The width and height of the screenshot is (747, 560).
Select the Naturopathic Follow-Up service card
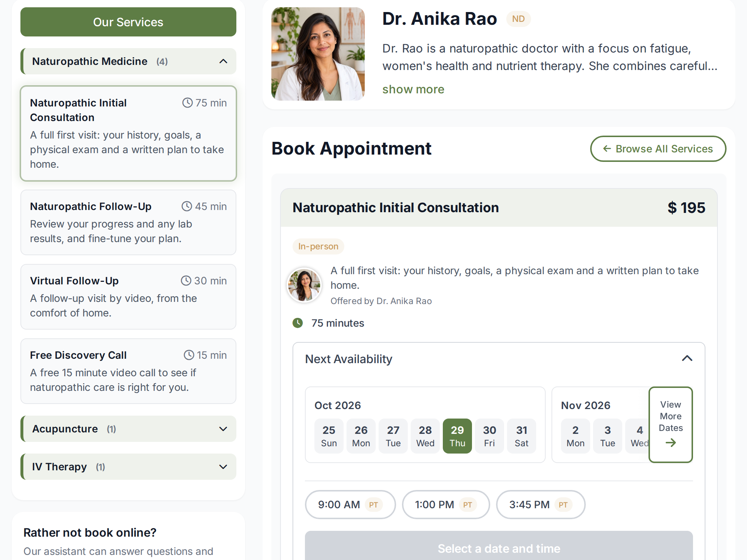click(128, 222)
